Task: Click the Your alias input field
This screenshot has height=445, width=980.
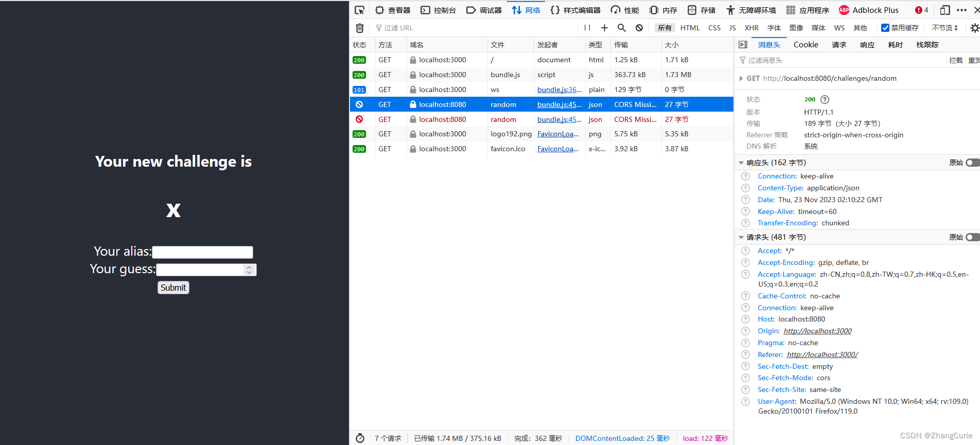Action: [202, 252]
